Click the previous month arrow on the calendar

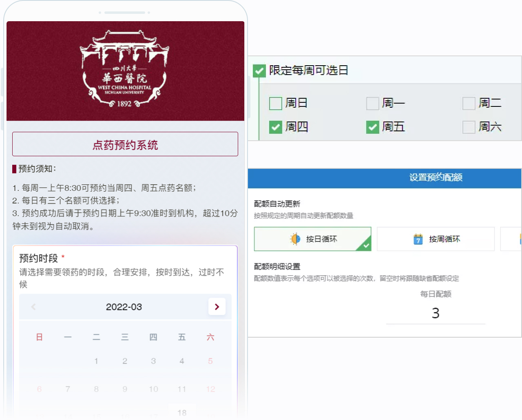33,307
